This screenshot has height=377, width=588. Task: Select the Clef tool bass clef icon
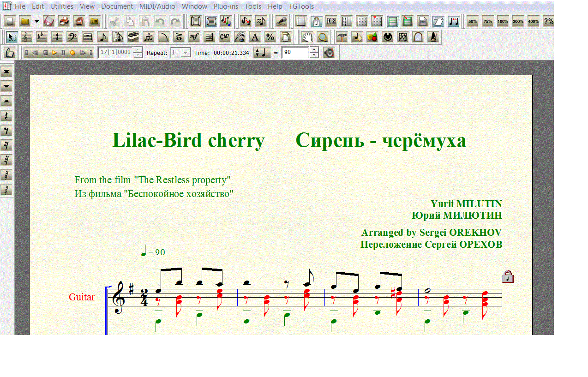72,37
